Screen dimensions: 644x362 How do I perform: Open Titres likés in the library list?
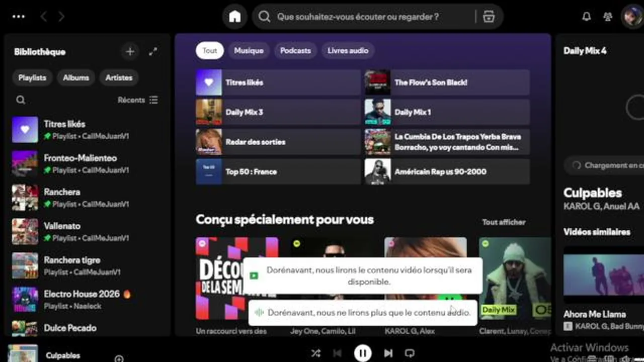point(87,130)
